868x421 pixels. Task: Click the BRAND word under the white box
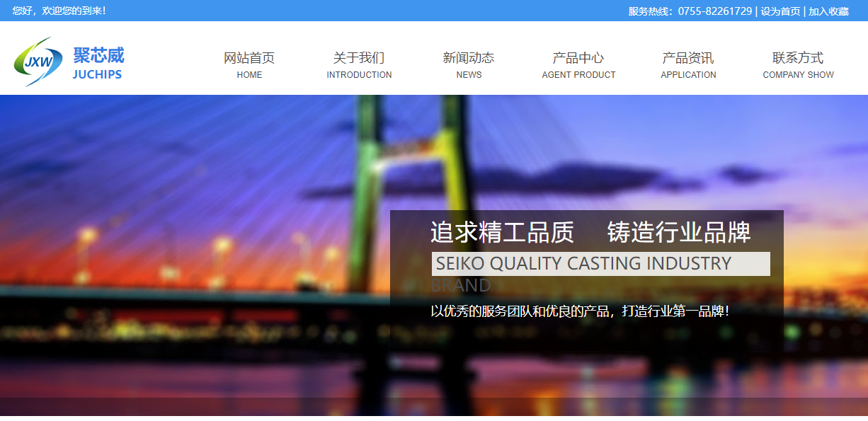click(x=461, y=285)
